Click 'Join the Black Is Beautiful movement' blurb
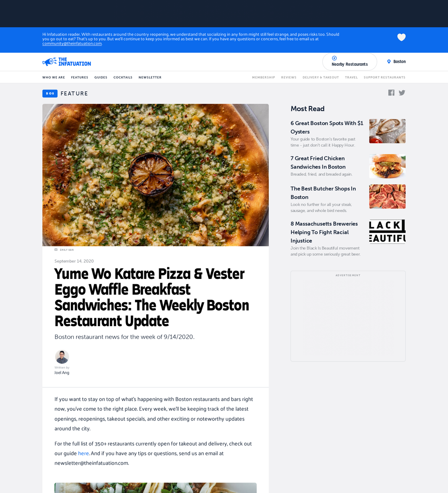Screen dimensions: 448x493 click(x=326, y=251)
